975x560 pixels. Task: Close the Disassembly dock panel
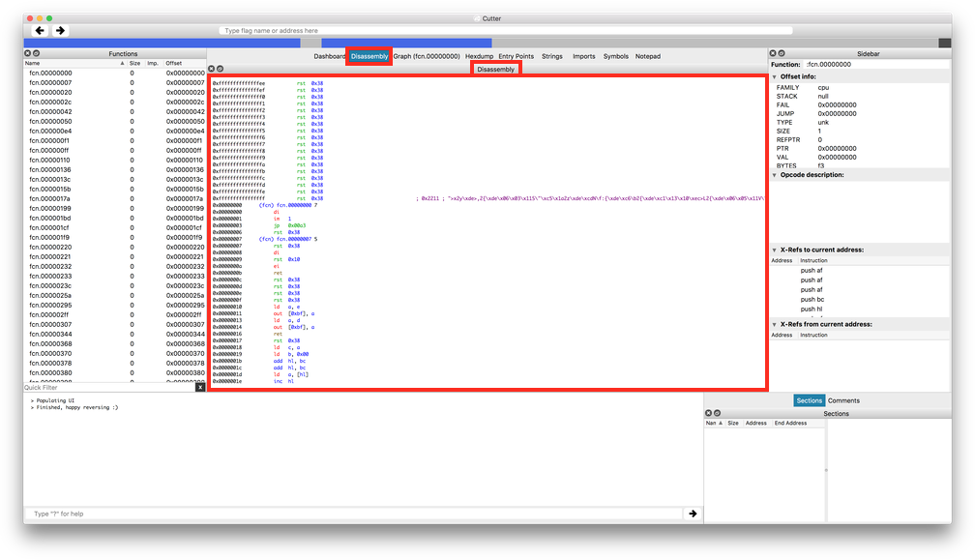coord(212,69)
